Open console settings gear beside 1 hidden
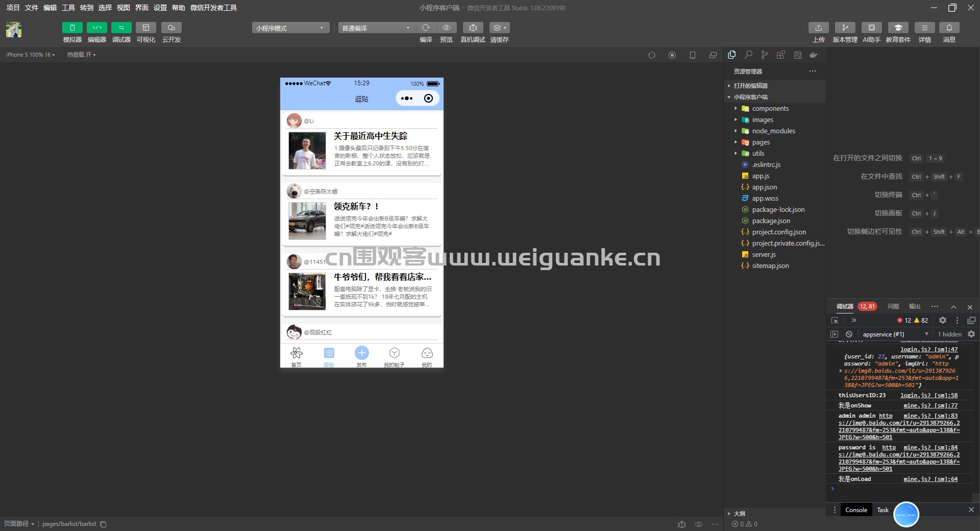 click(971, 334)
